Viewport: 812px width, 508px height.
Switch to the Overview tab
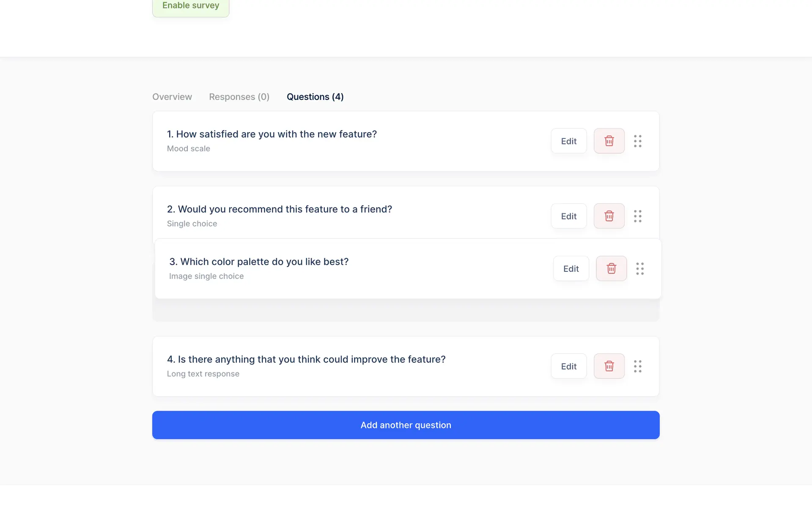coord(172,97)
